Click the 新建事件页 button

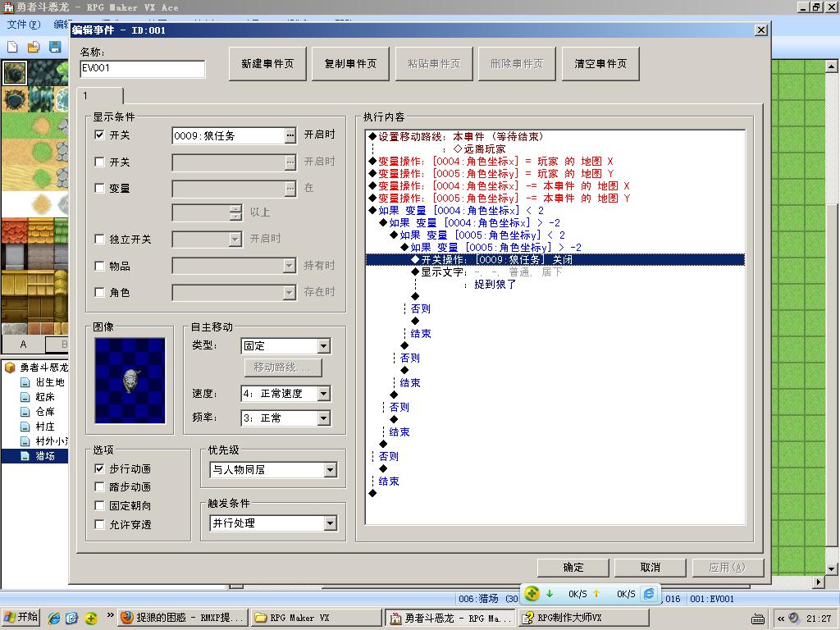click(267, 64)
